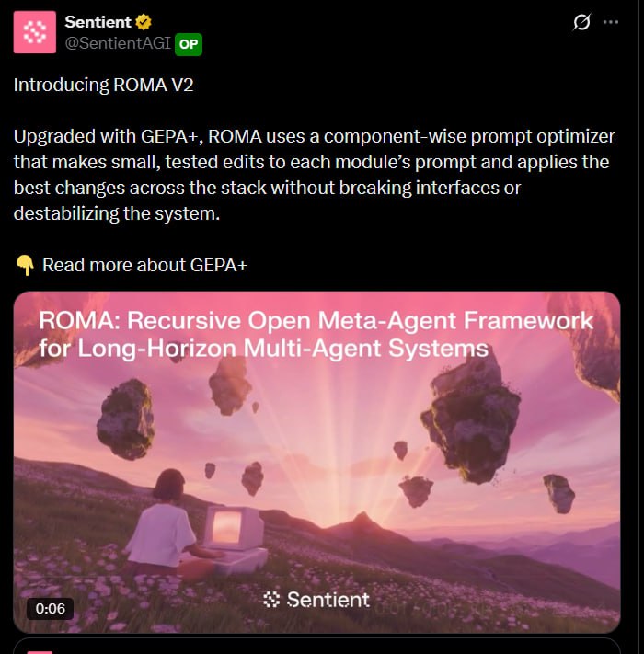Click the 0:06 video duration badge
The width and height of the screenshot is (644, 654).
[50, 609]
